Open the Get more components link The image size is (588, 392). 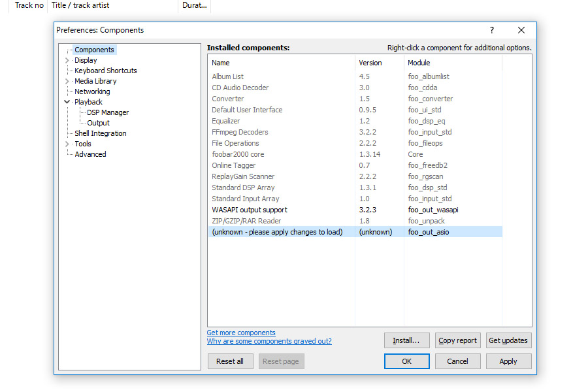[x=241, y=333]
